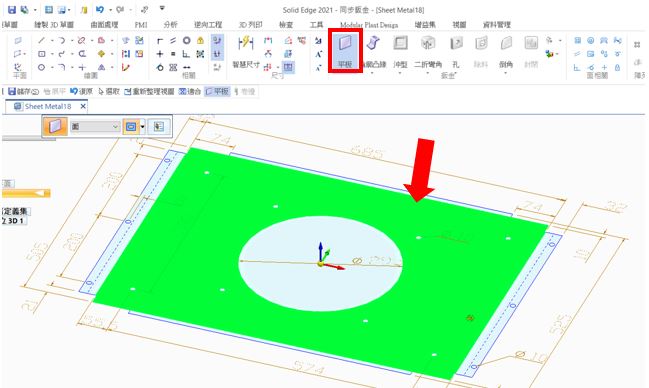Expand the dropdown arrow below 倒角
This screenshot has height=388, width=649.
(506, 73)
